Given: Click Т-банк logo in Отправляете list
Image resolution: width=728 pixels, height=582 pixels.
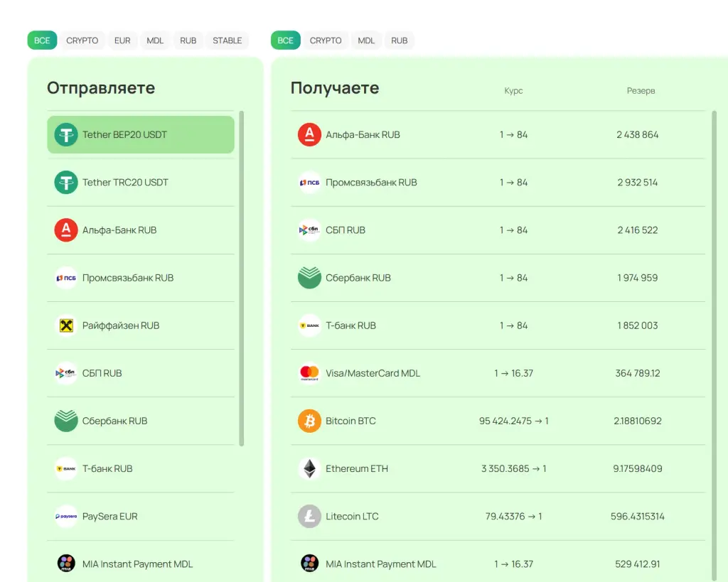Looking at the screenshot, I should click(66, 469).
